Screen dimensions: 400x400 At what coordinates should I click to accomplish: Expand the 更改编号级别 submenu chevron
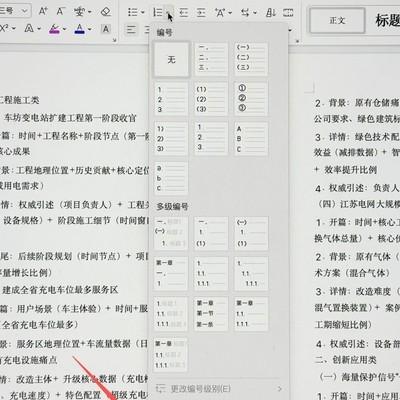pos(279,389)
